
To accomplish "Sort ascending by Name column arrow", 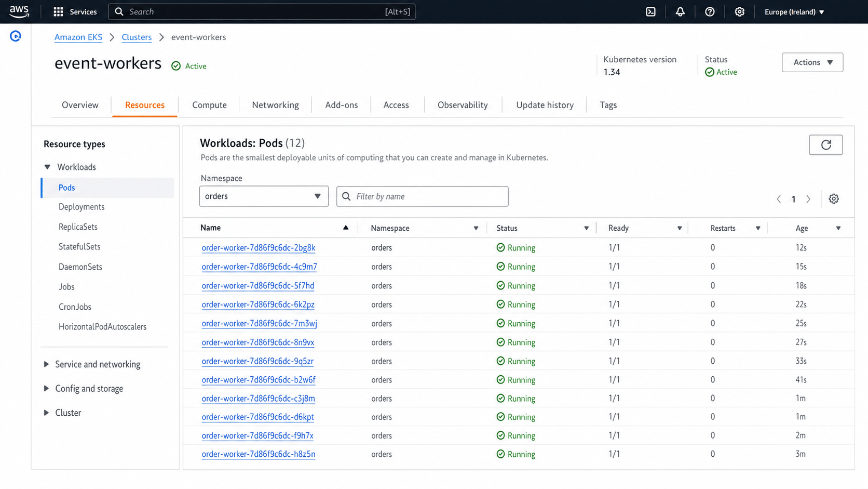I will 346,228.
